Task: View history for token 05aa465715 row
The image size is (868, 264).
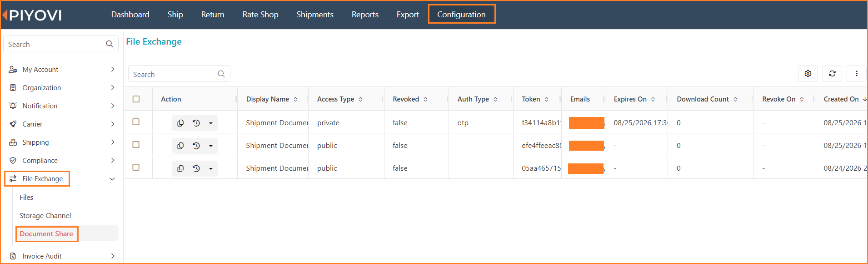Action: coord(196,168)
